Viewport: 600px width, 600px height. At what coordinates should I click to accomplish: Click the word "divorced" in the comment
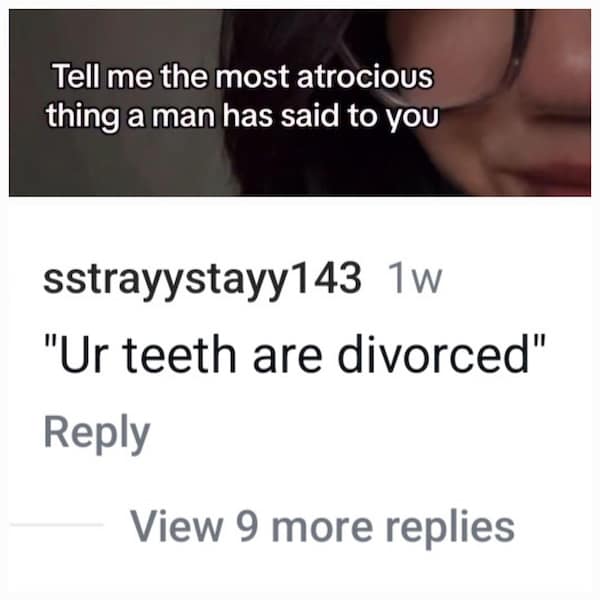point(434,354)
